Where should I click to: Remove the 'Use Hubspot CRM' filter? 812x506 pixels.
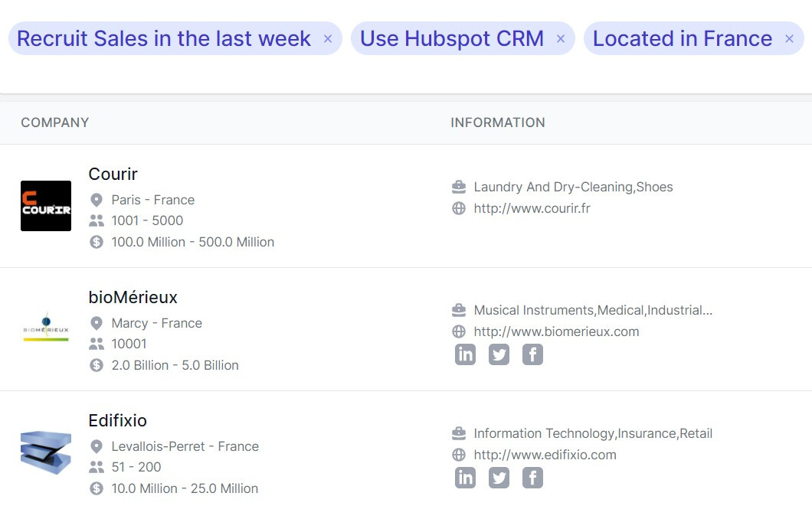(561, 39)
